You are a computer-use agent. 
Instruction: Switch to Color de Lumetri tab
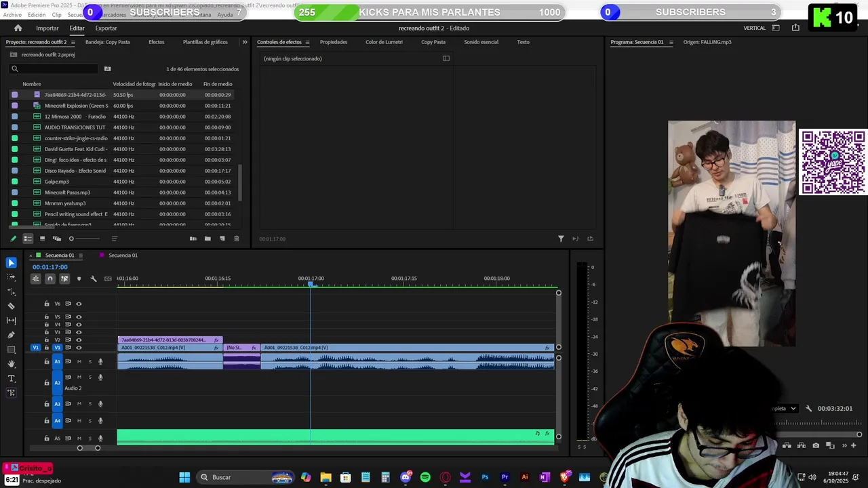[x=384, y=42]
